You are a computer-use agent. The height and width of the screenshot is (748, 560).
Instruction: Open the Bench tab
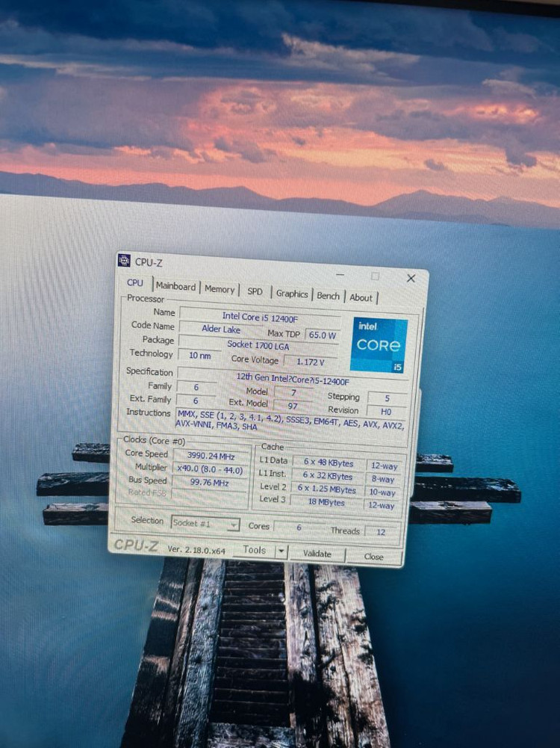point(328,296)
